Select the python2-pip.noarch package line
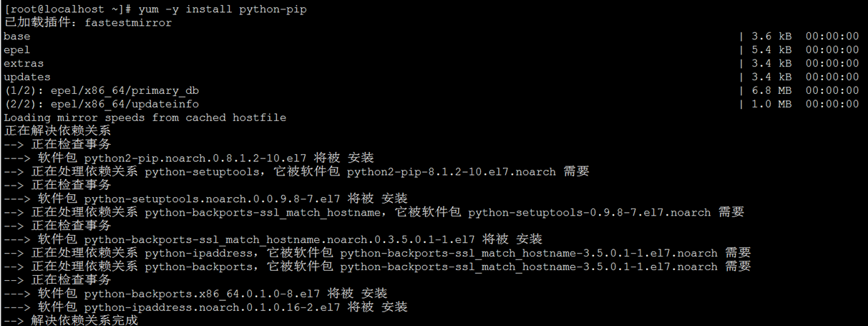This screenshot has height=326, width=868. [189, 158]
